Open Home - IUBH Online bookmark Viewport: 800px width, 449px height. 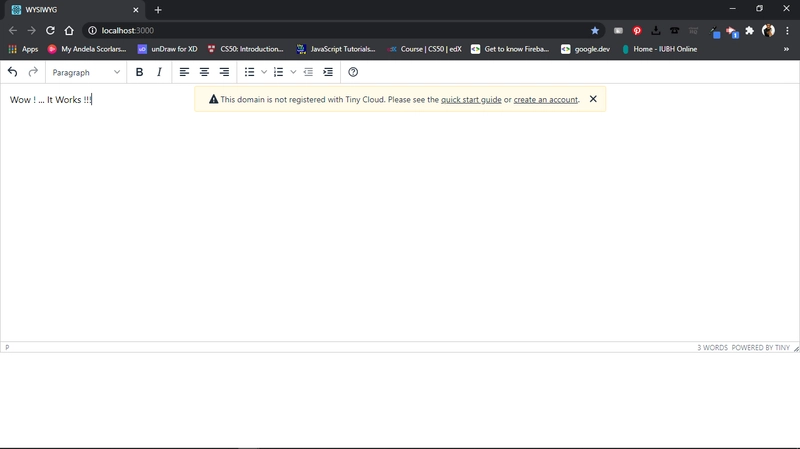659,49
